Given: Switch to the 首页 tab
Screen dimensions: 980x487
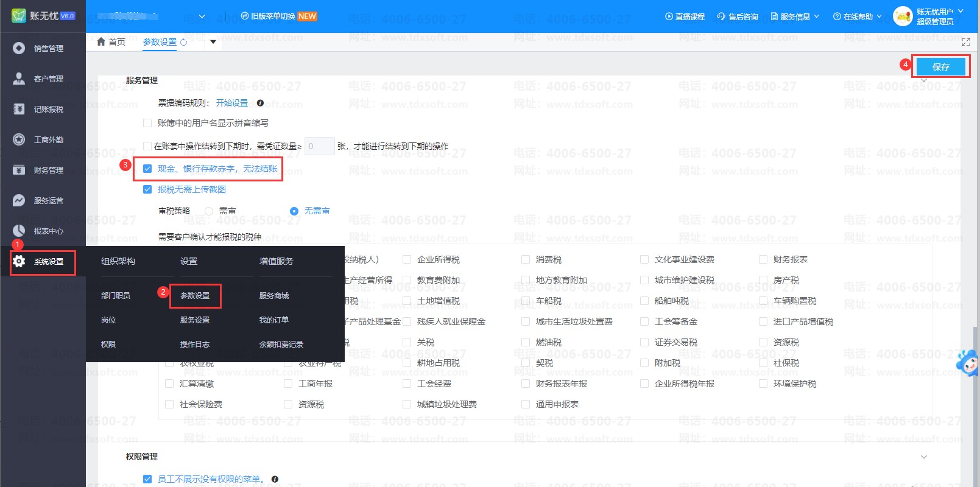Looking at the screenshot, I should 111,42.
